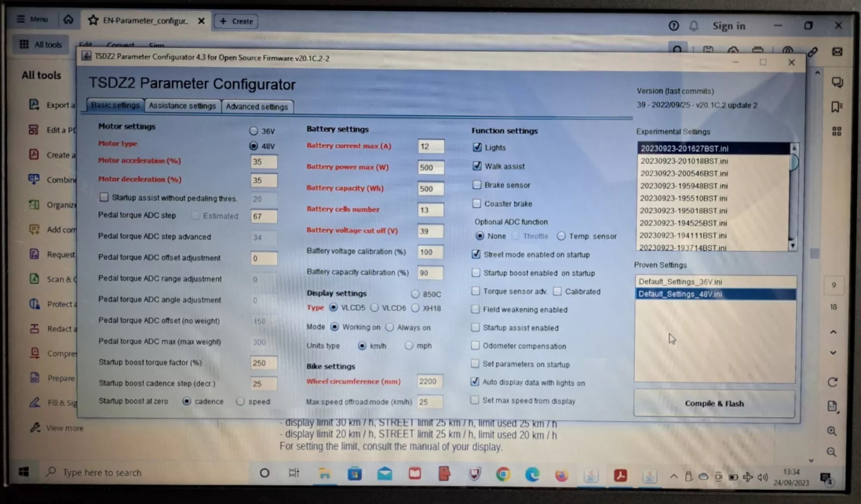
Task: Expand system tray hidden icons chevron
Action: point(674,476)
